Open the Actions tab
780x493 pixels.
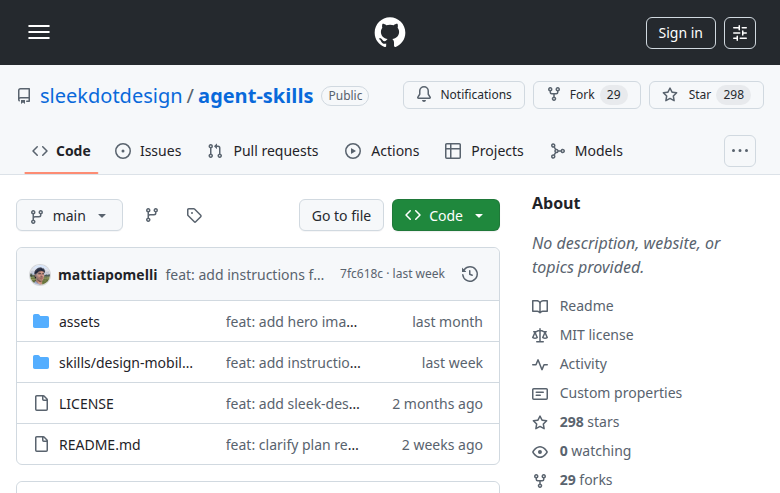(x=382, y=151)
